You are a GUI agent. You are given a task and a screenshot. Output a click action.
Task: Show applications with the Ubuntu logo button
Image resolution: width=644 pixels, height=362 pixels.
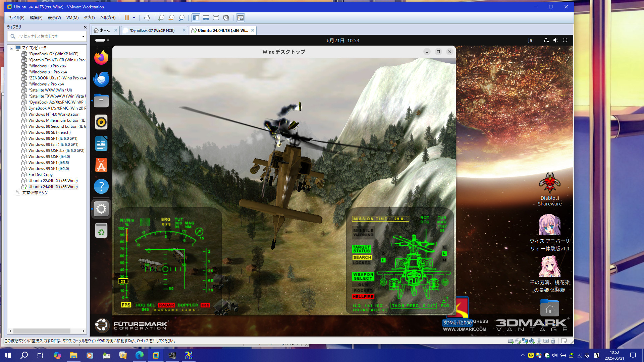tap(102, 325)
